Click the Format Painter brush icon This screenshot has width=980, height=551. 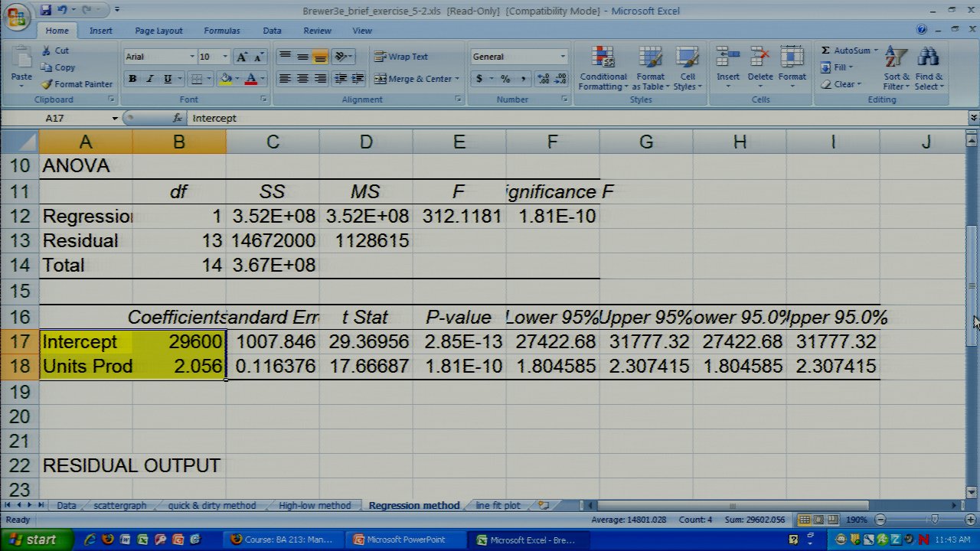(47, 84)
